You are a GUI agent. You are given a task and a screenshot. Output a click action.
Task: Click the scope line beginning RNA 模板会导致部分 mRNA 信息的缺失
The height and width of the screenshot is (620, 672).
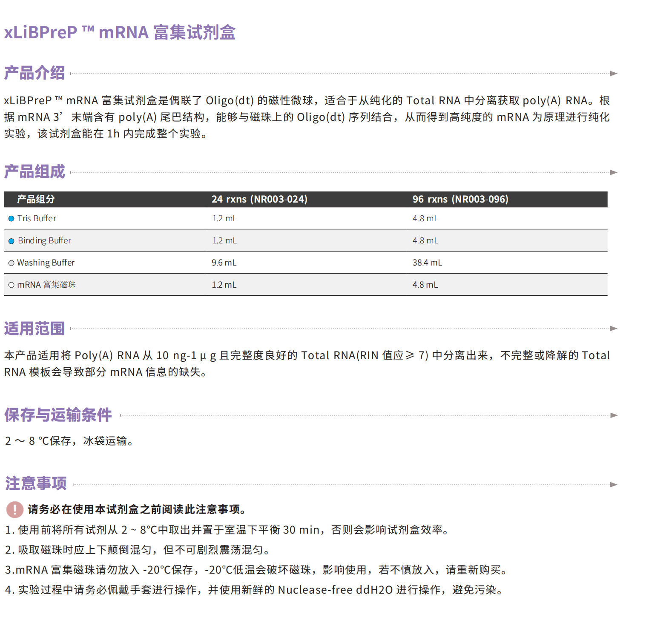pos(105,372)
